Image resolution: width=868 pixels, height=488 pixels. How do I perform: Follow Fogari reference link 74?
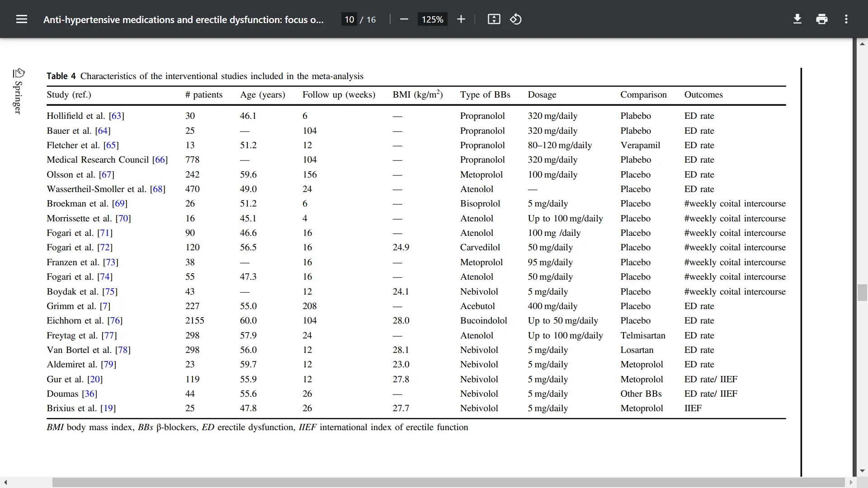(105, 277)
